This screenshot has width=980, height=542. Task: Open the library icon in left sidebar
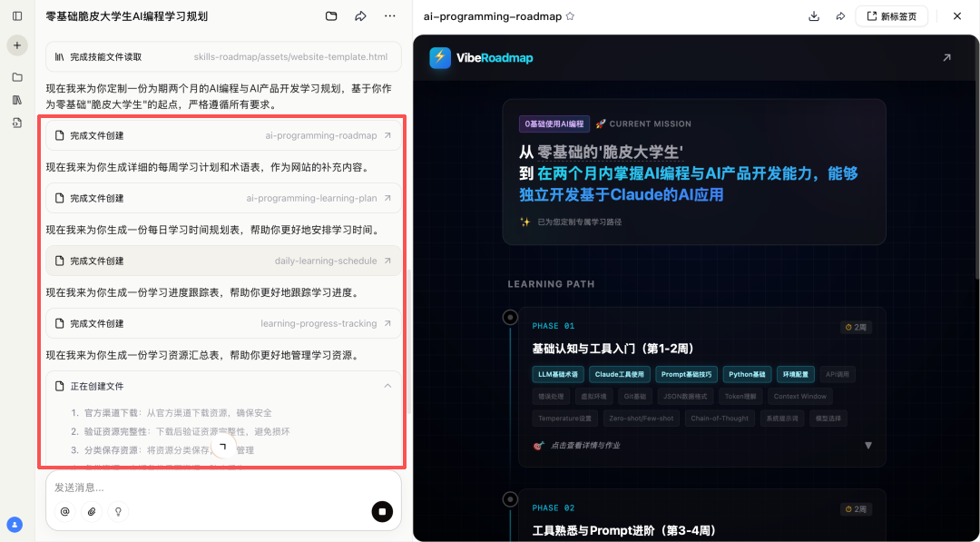(17, 100)
